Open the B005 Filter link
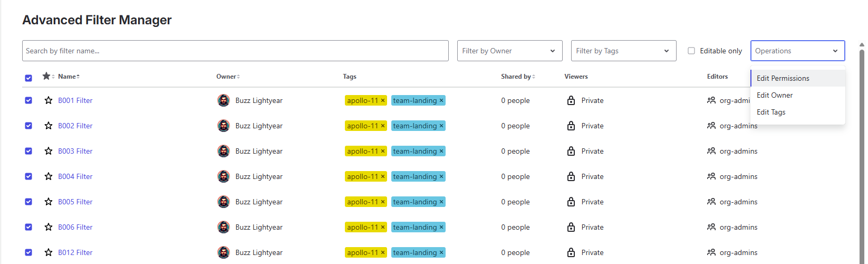This screenshot has width=868, height=264. (x=75, y=202)
